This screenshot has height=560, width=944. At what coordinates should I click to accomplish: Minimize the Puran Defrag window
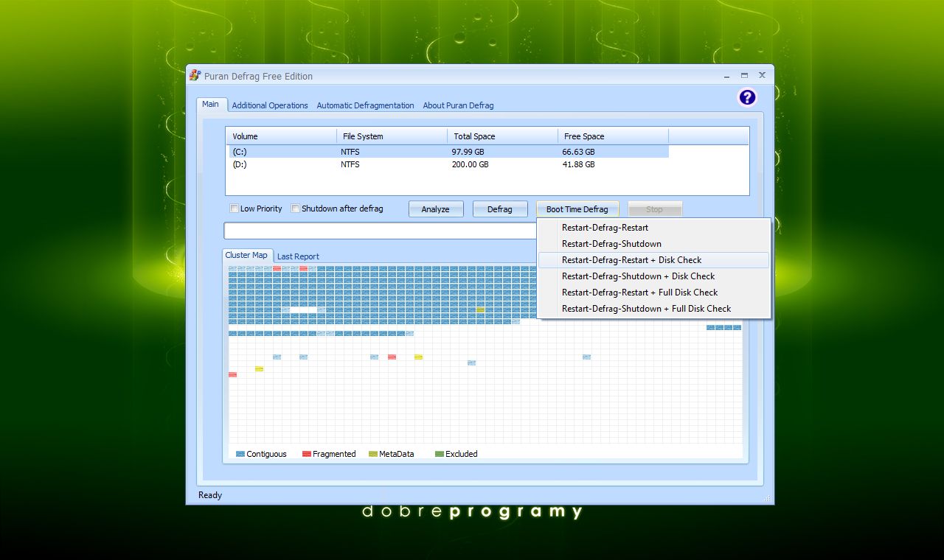pos(727,75)
